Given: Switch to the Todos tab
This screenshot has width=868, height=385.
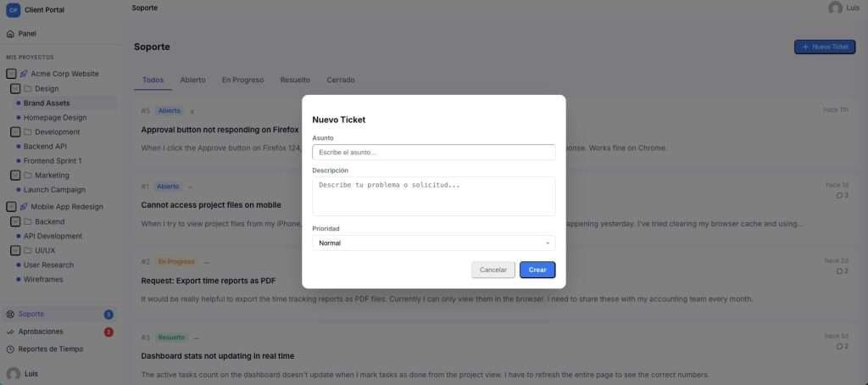Looking at the screenshot, I should point(153,80).
